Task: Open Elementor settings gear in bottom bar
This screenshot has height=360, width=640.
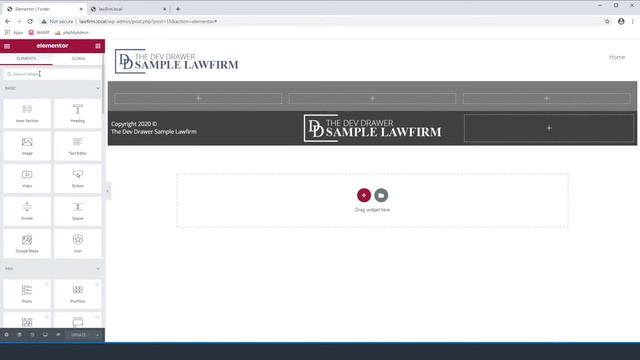Action: [7, 335]
